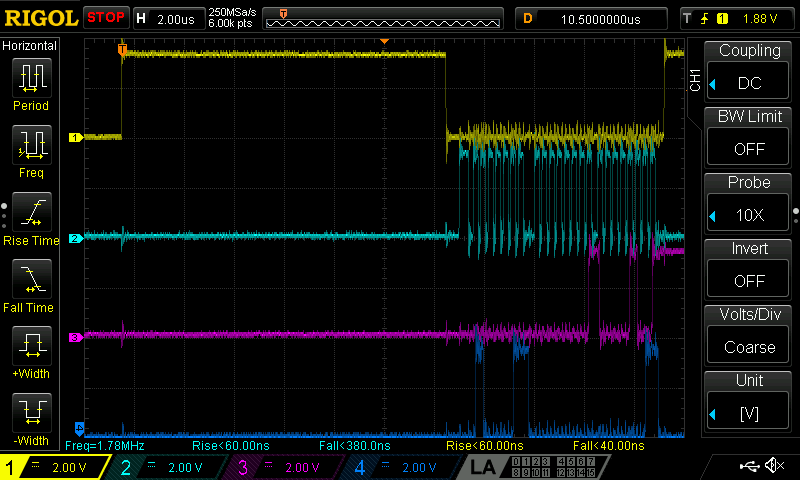Select the Freq measurement icon
Viewport: 800px width, 480px height.
click(x=32, y=145)
